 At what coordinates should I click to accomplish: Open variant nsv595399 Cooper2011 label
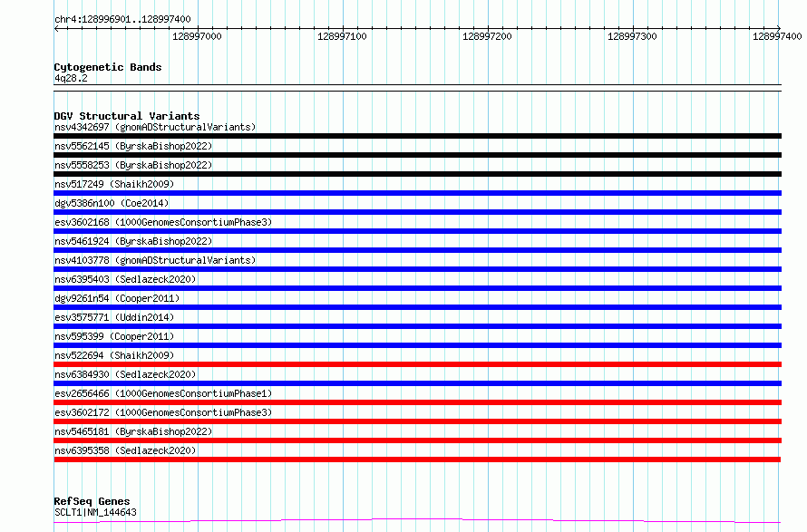(x=114, y=336)
